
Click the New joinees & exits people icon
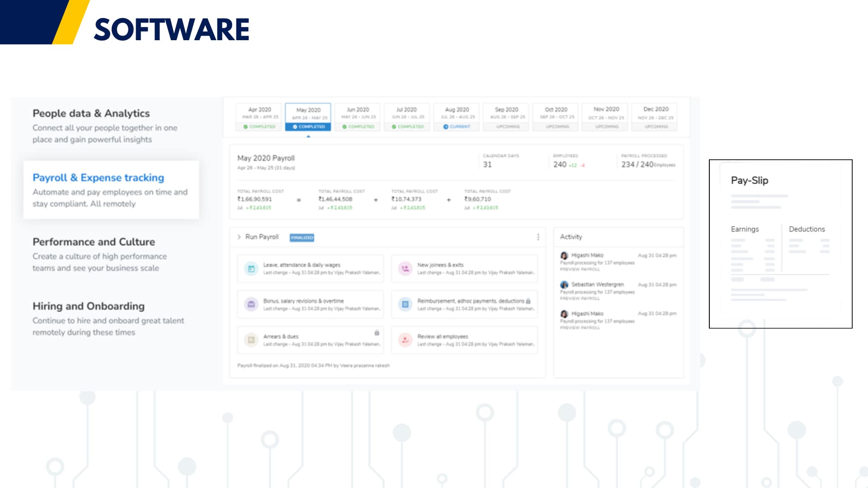pos(405,269)
